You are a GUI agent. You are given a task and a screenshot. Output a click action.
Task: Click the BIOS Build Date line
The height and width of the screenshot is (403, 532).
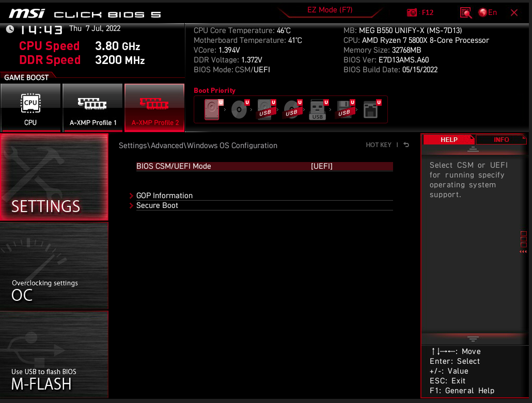click(390, 70)
